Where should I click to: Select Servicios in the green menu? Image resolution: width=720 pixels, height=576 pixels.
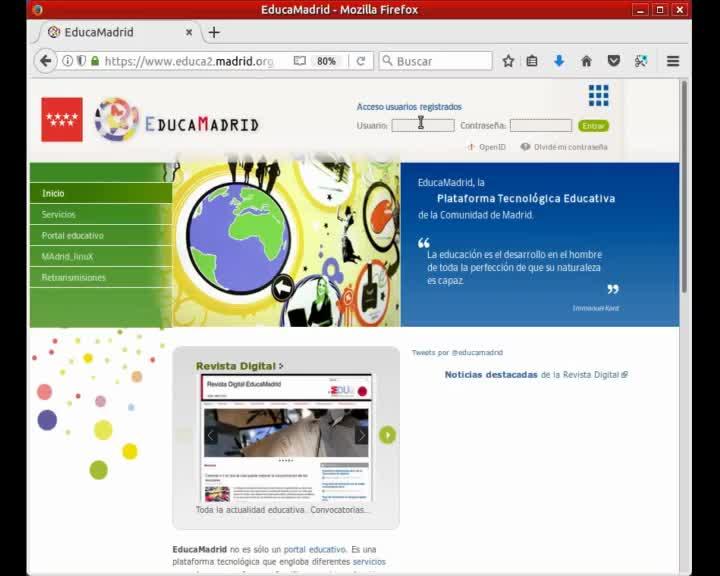[x=101, y=215]
